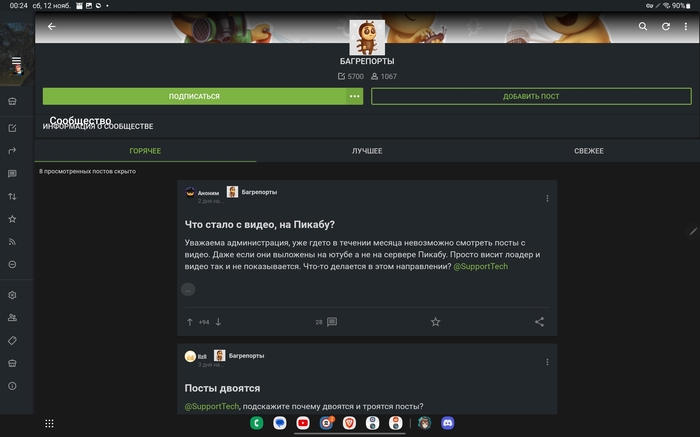700x437 pixels.
Task: Tap the post count 5700 under community name
Action: (351, 76)
